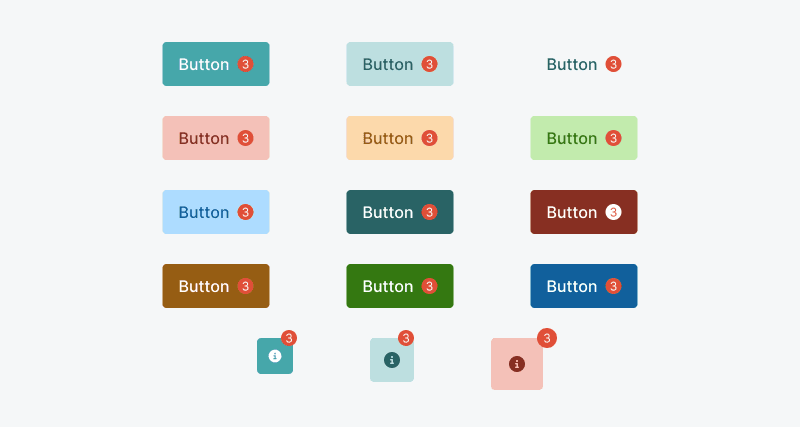Click the light teal info icon button

tap(392, 360)
